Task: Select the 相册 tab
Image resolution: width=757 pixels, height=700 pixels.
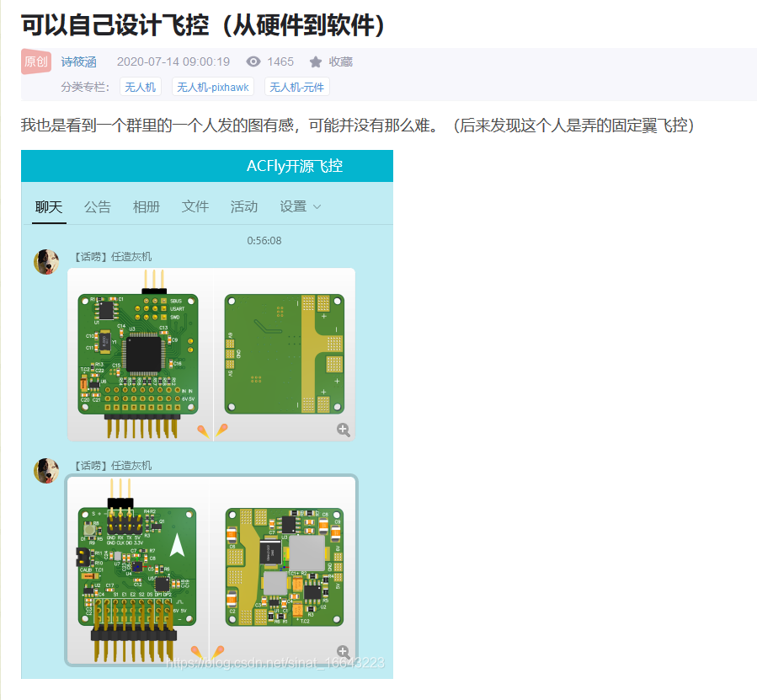Action: point(147,206)
